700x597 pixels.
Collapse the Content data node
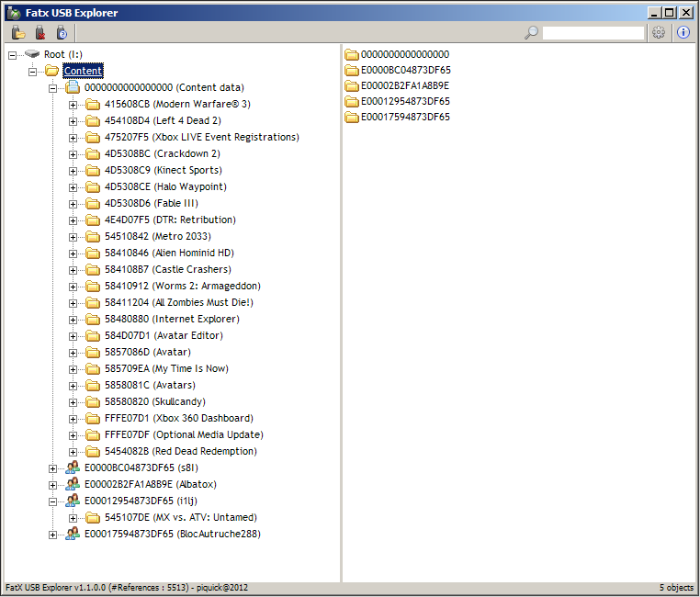(x=52, y=88)
